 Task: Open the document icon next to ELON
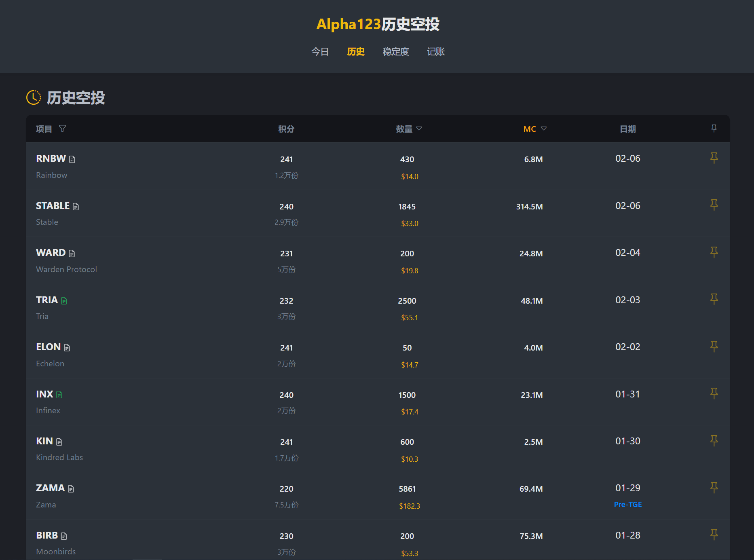[67, 348]
